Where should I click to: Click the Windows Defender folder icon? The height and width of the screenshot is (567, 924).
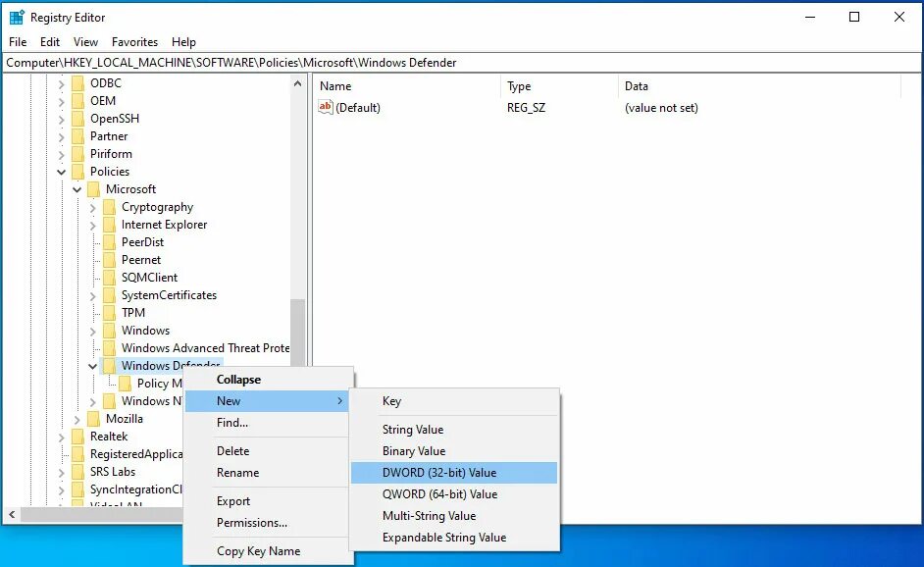[x=109, y=366]
